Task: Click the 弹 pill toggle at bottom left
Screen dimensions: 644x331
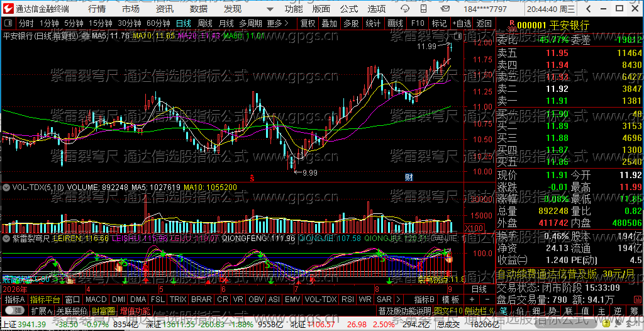Action: [14, 310]
